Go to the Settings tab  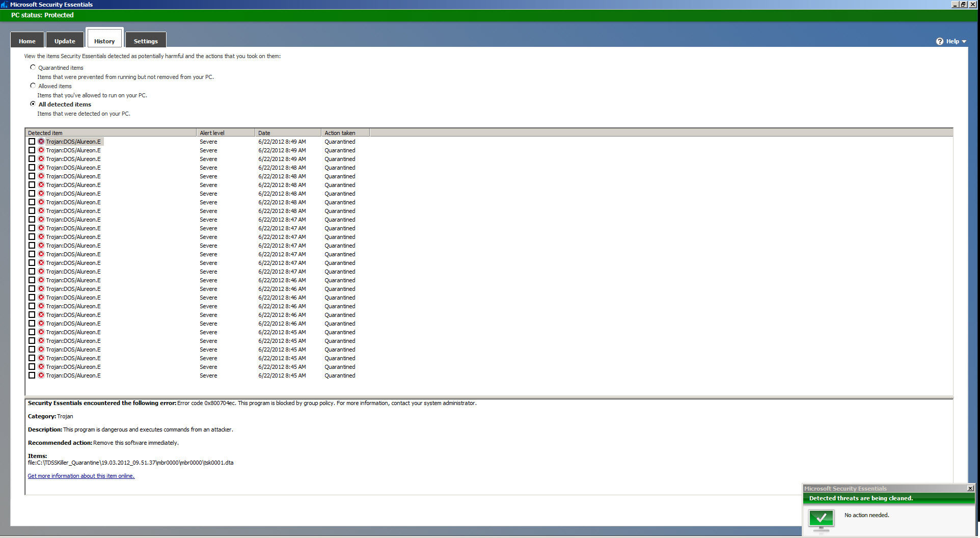[146, 41]
